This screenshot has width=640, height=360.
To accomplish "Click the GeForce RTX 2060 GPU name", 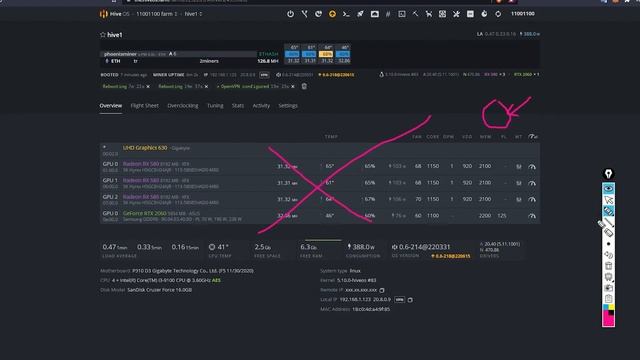I will point(144,213).
